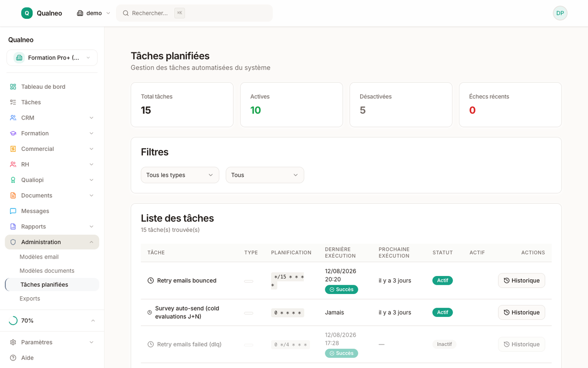Click 'il y a 3 jours' for Retry emails bounced

(x=395, y=281)
